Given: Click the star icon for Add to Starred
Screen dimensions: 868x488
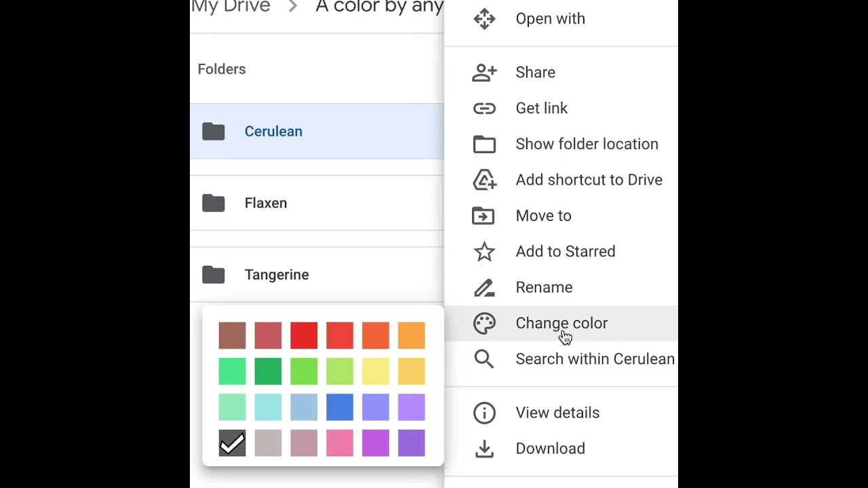Looking at the screenshot, I should (484, 251).
